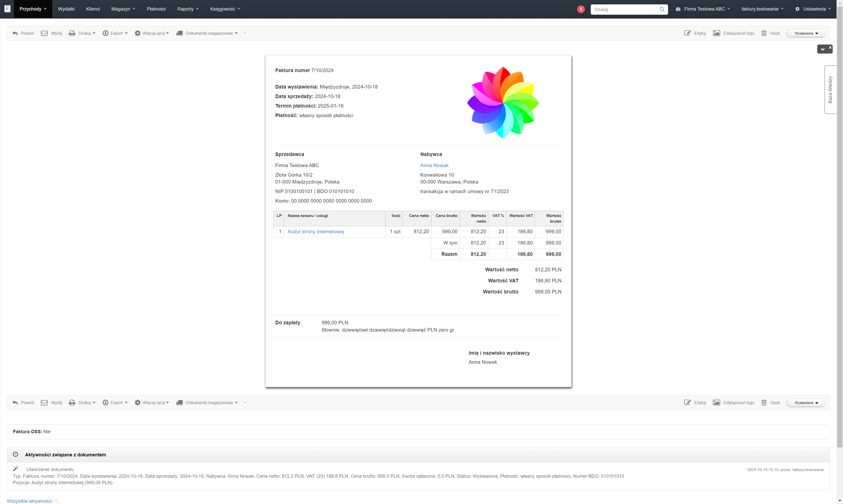Click the bottom Edytuj/usuń logo image icon
The height and width of the screenshot is (504, 843).
click(x=716, y=402)
